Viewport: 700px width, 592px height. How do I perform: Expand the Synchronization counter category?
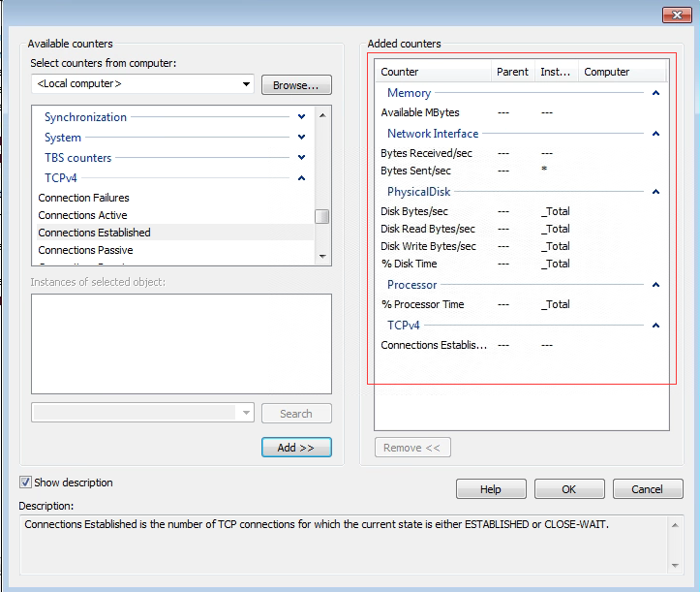pos(302,117)
